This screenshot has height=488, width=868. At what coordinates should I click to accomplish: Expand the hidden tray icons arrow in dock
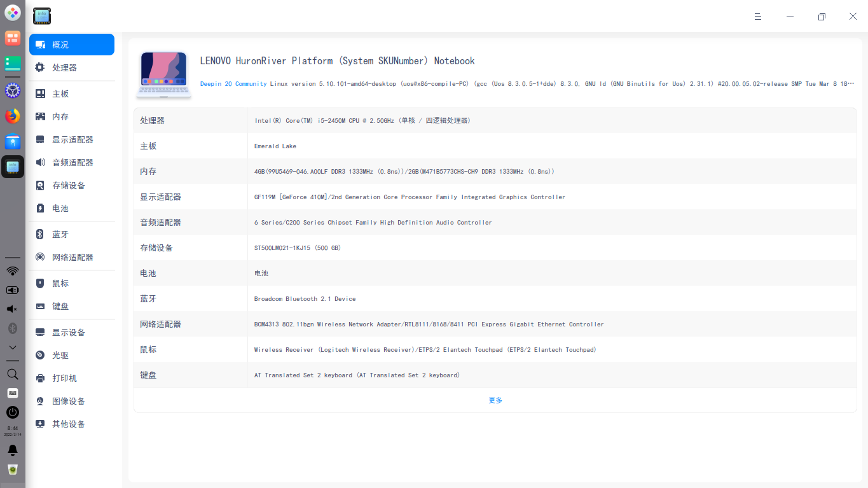pyautogui.click(x=13, y=347)
